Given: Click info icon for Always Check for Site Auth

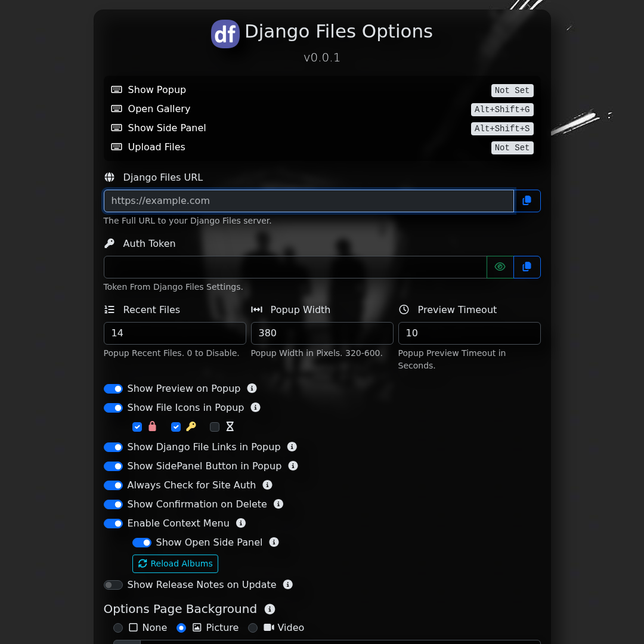Looking at the screenshot, I should (268, 485).
